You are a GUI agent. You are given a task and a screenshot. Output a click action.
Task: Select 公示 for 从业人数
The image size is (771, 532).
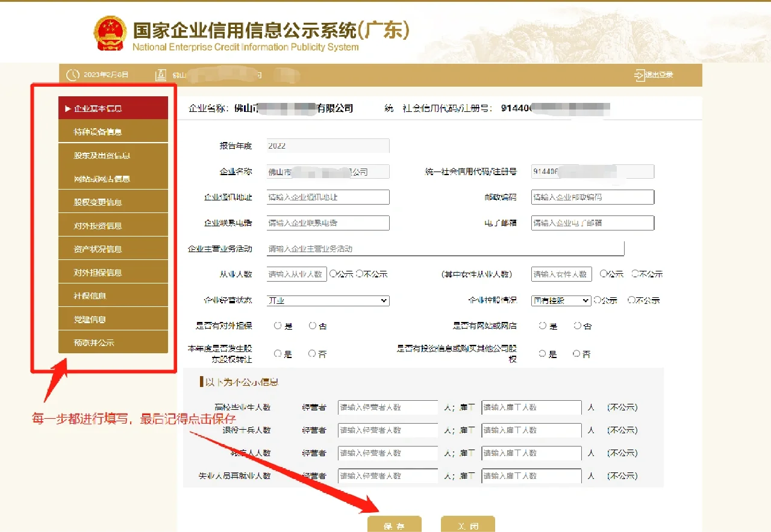(333, 274)
